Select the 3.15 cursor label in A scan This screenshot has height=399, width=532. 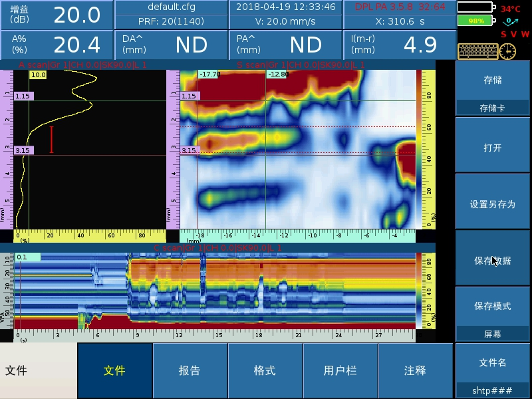pos(23,151)
